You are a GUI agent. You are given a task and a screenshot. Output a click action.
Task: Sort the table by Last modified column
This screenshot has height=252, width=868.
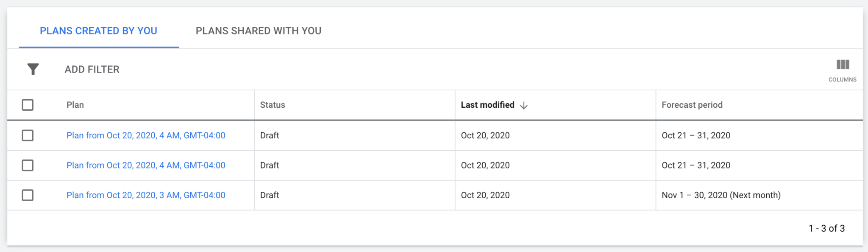tap(488, 105)
